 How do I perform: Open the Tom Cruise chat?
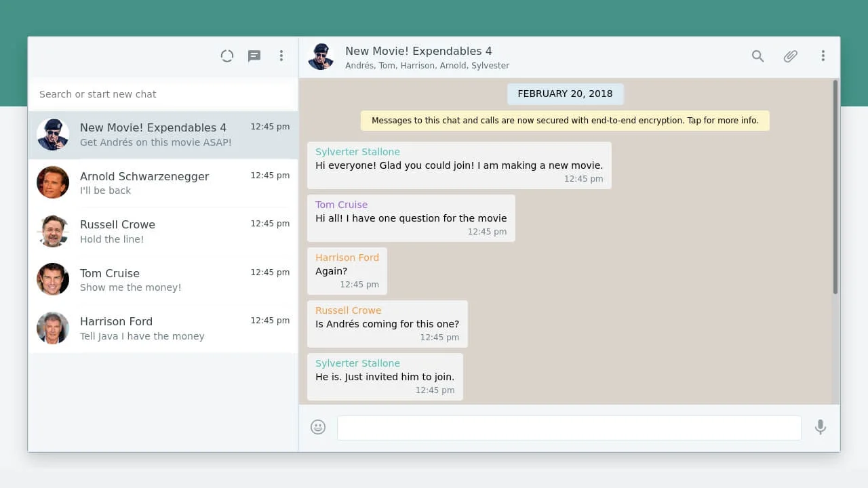pos(163,279)
